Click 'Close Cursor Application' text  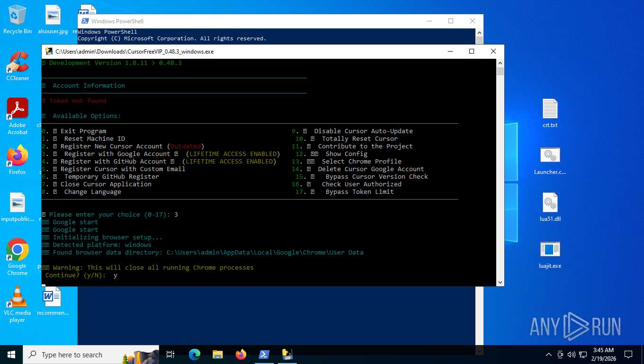(x=106, y=184)
